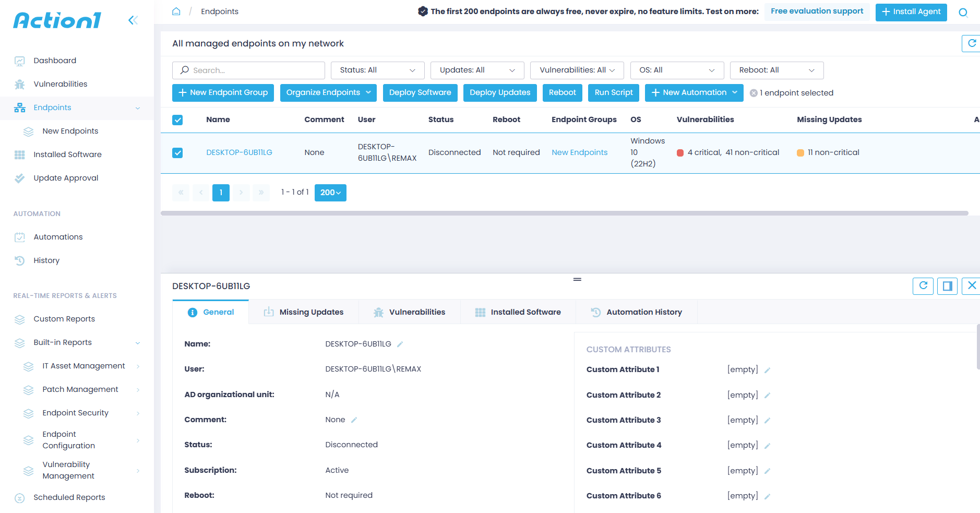Click the Deploy Software button
Image resolution: width=980 pixels, height=513 pixels.
(x=420, y=93)
